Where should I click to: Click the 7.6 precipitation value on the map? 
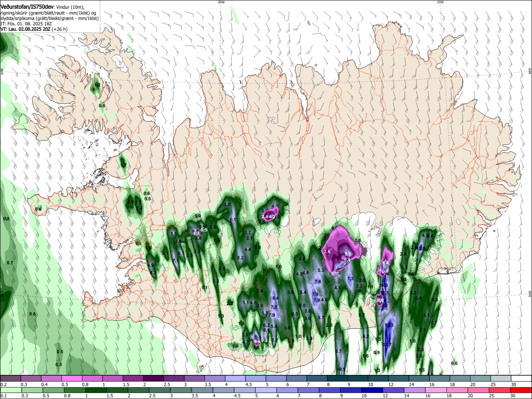point(318,281)
